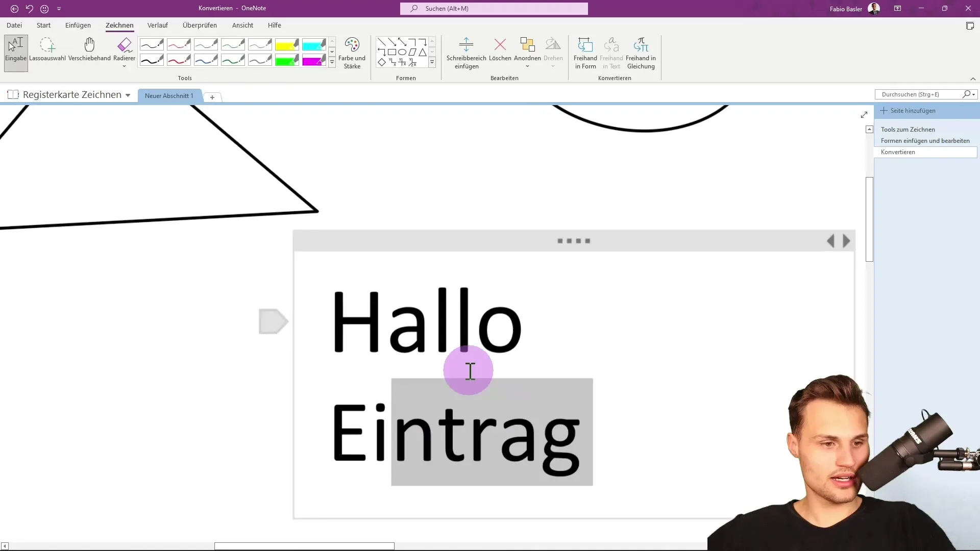This screenshot has width=980, height=551.
Task: Switch to the Ansicht tab
Action: tap(242, 25)
